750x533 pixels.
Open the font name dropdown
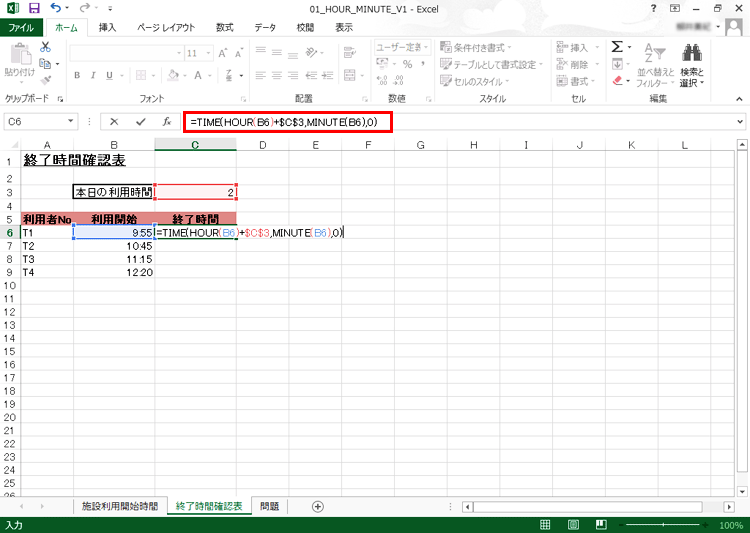pos(179,53)
